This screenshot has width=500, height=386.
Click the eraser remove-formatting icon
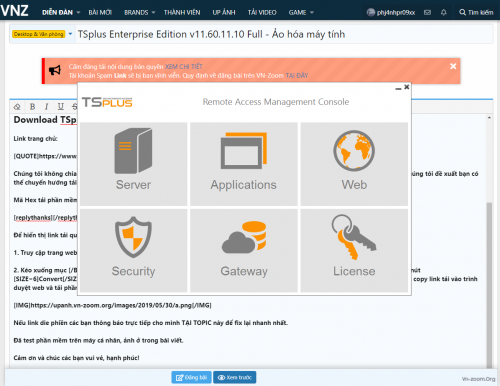[17, 107]
